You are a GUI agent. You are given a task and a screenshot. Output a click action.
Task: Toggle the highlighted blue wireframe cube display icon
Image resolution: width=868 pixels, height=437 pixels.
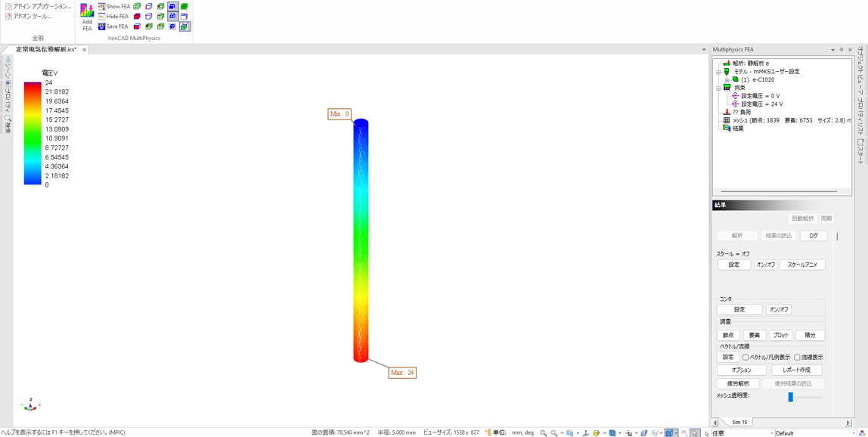[172, 16]
